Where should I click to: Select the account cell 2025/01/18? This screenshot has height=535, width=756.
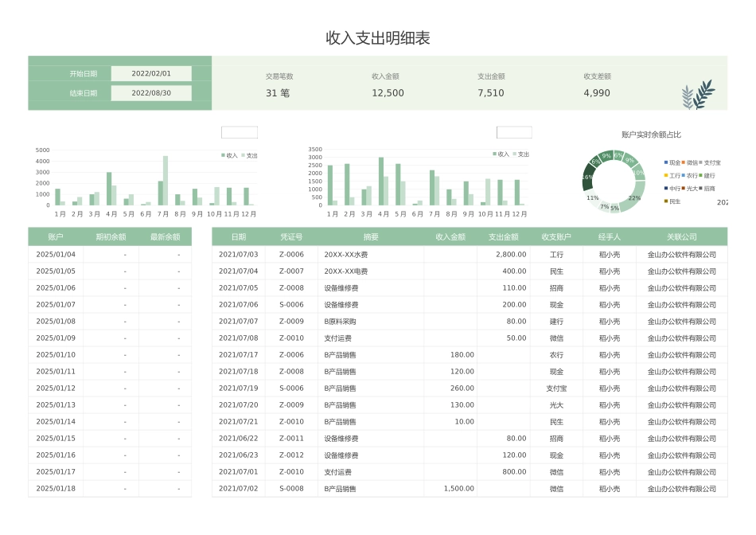pyautogui.click(x=56, y=488)
